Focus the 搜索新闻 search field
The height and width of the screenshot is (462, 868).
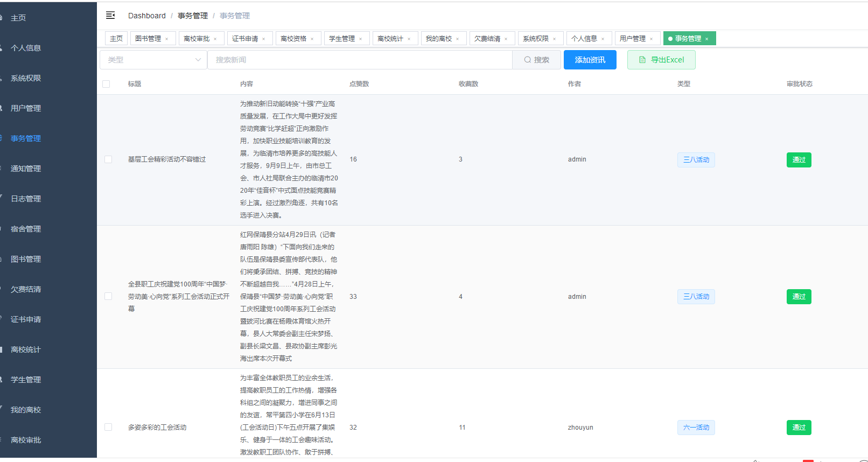coord(360,60)
